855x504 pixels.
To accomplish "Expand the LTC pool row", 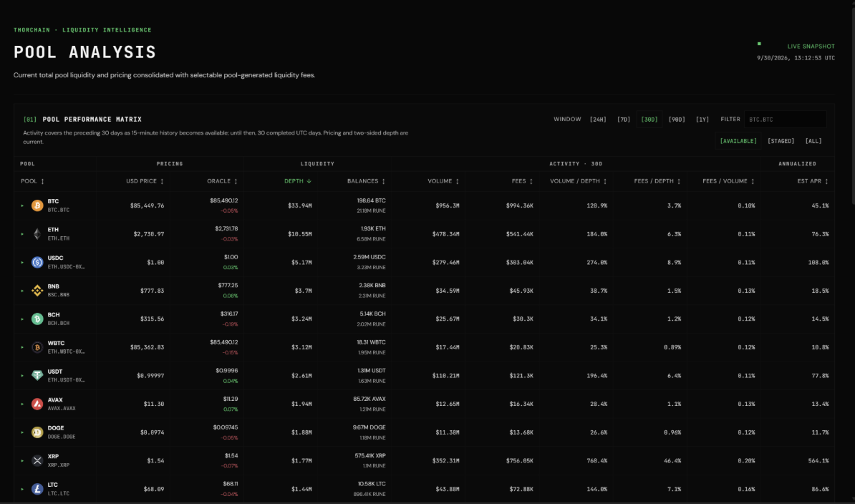I will (x=22, y=489).
